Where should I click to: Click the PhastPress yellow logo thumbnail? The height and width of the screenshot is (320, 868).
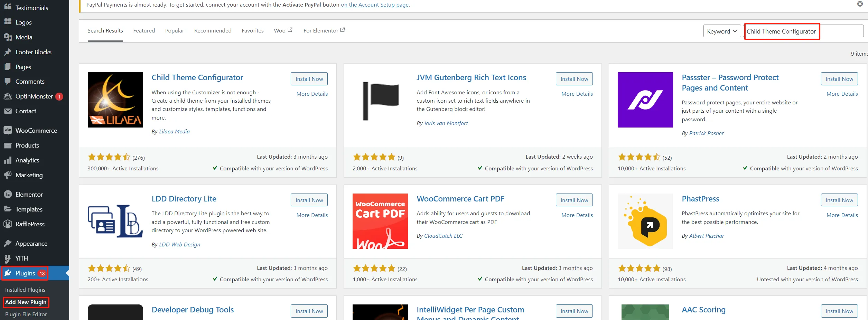tap(645, 221)
